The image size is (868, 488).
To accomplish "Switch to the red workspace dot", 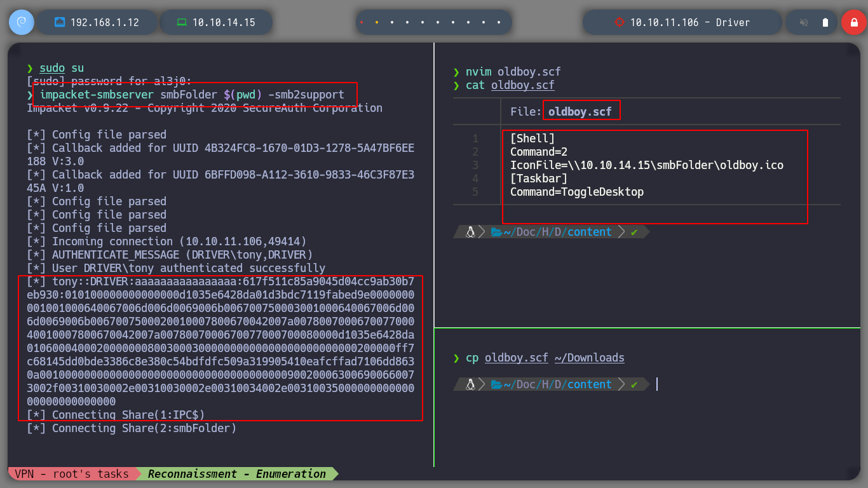I will point(362,22).
